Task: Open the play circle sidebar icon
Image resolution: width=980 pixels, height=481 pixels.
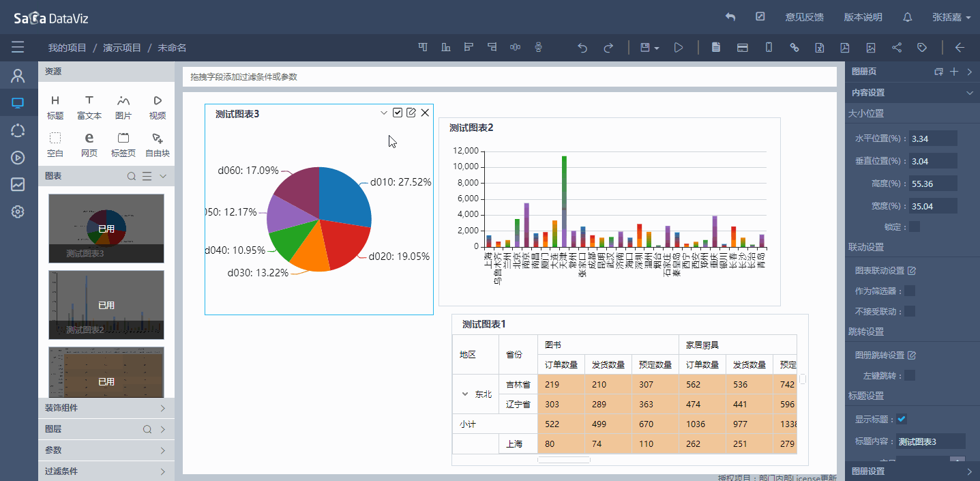Action: (x=18, y=158)
